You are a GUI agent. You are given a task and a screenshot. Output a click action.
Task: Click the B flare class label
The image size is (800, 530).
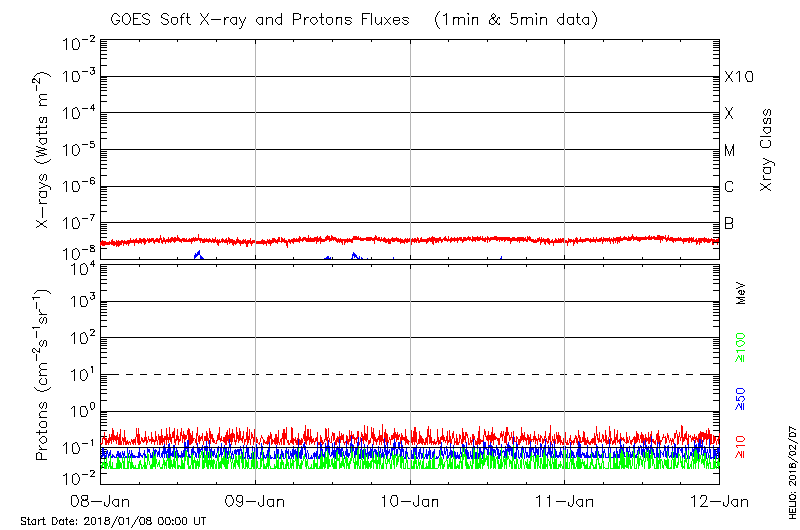tap(730, 223)
